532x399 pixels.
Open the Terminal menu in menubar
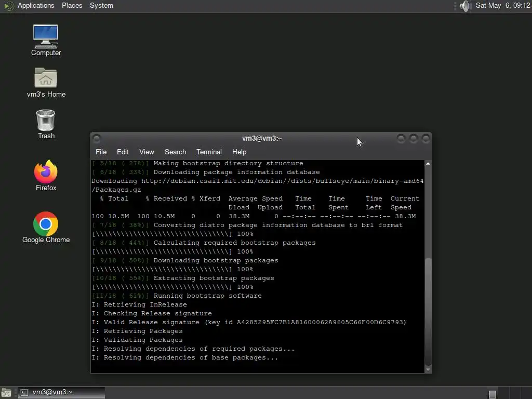tap(209, 152)
